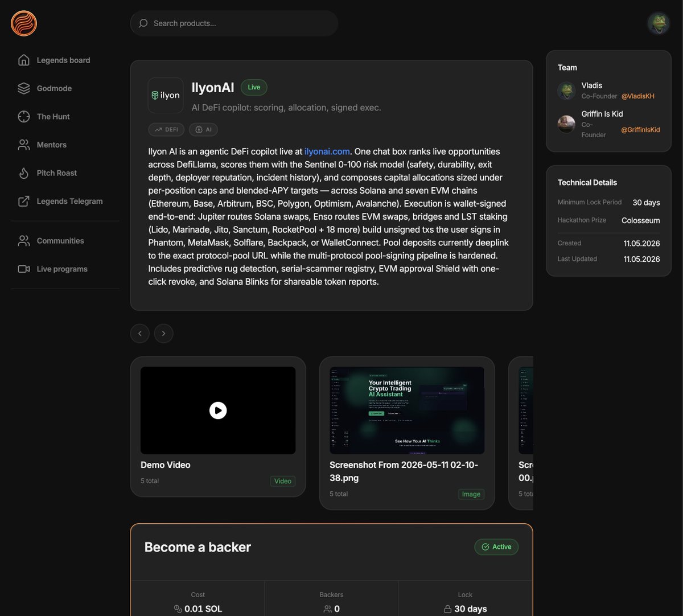This screenshot has height=616, width=683.
Task: Click the Active status badge
Action: coord(496,547)
